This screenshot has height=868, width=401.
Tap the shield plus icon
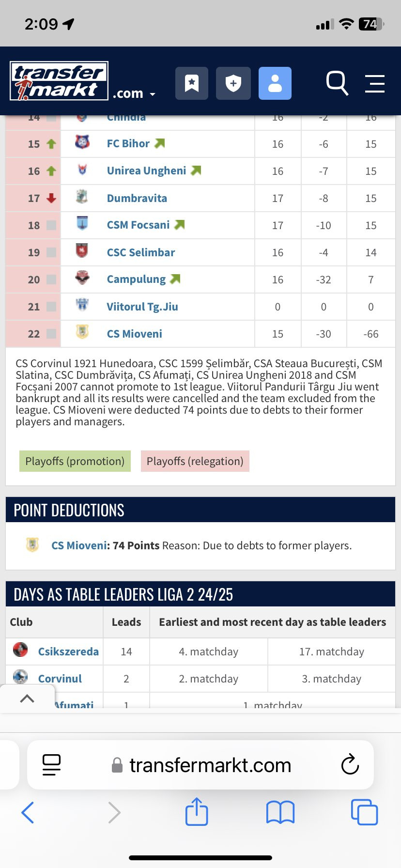click(233, 83)
